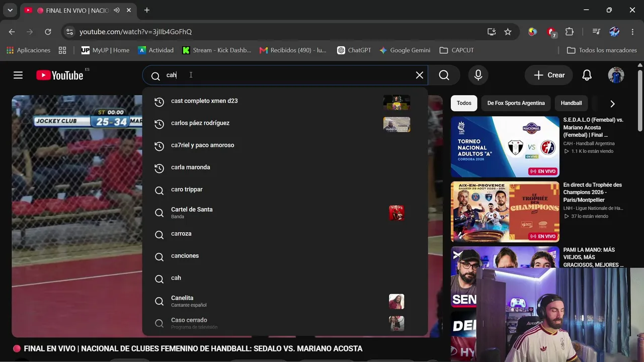Expand the Todos los marcadores folder

[x=602, y=50]
